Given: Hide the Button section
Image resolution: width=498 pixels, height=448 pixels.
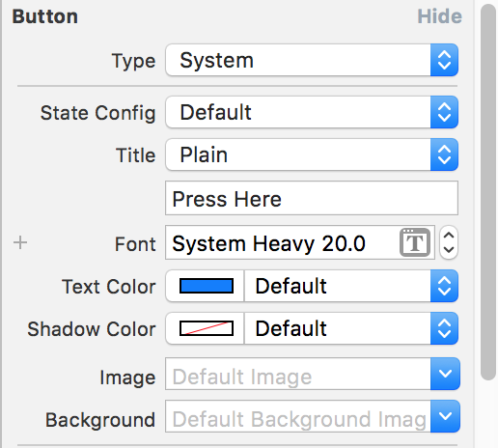Looking at the screenshot, I should coord(439,16).
